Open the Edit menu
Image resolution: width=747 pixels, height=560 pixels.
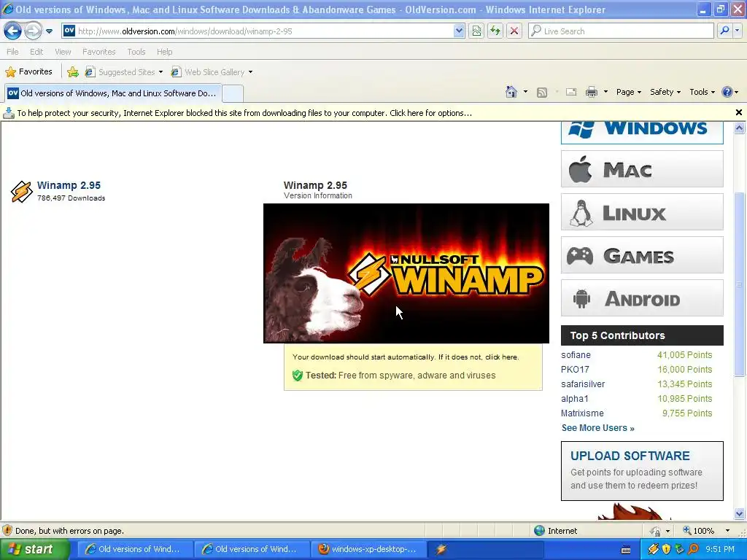(x=36, y=52)
